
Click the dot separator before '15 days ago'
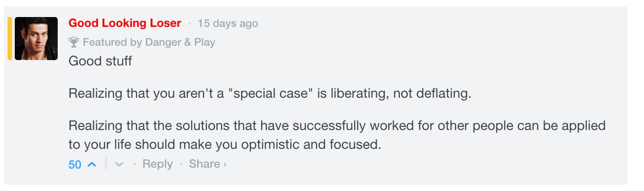point(190,24)
